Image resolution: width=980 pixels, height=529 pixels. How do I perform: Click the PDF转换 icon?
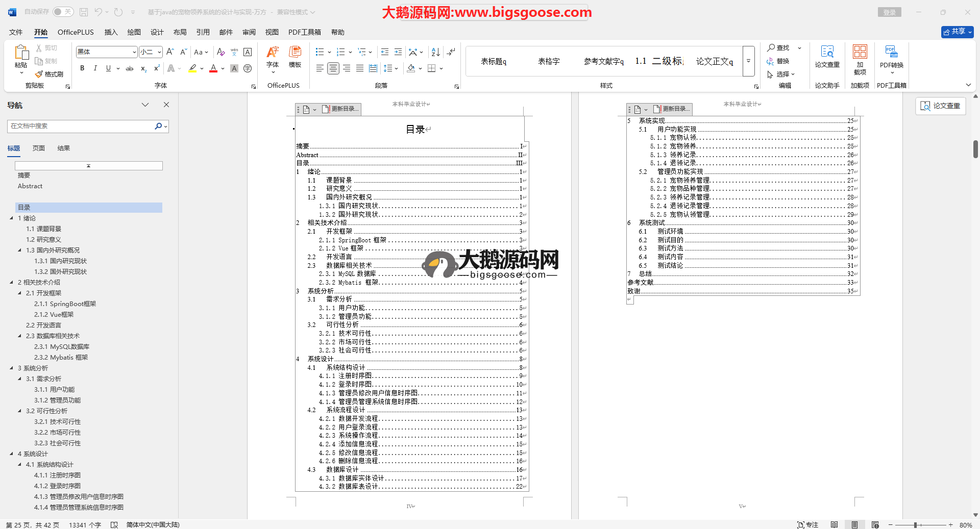(x=891, y=56)
